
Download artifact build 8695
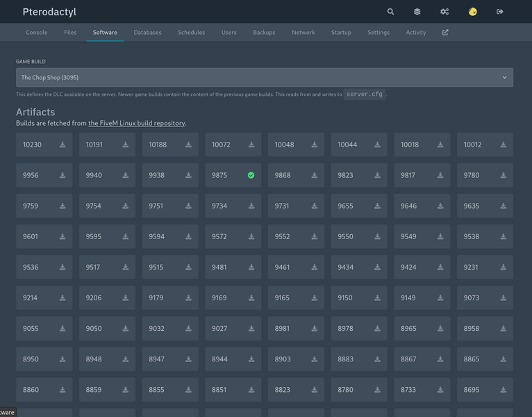pos(504,390)
